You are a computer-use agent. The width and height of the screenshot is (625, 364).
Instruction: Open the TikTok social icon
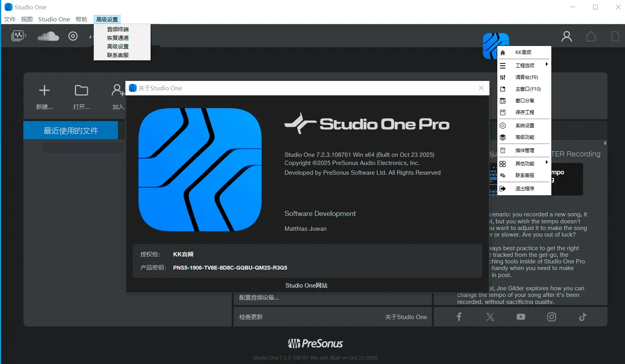[582, 317]
